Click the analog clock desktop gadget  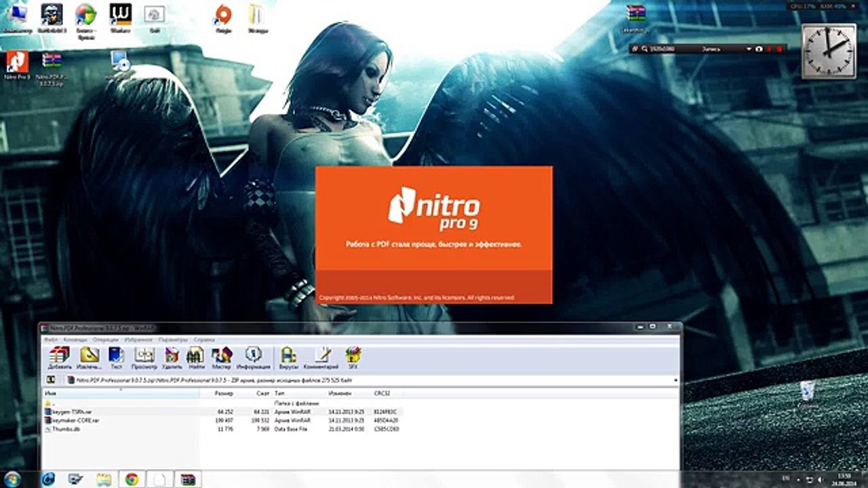coord(829,52)
